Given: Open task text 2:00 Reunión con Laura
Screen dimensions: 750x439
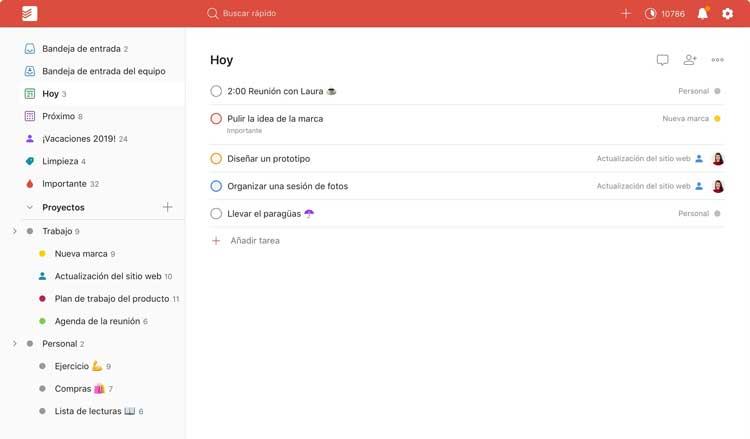Looking at the screenshot, I should pos(281,91).
